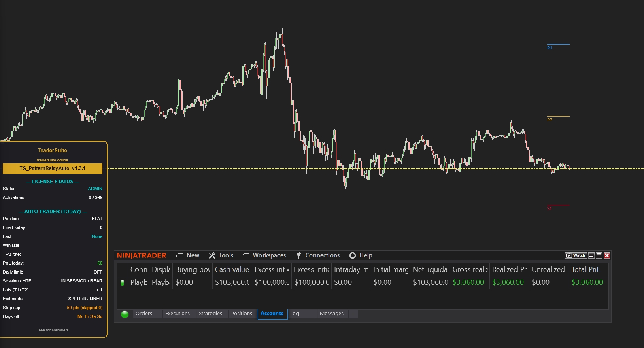Viewport: 644px width, 348px height.
Task: Click the $100,000 Excess int cell
Action: [272, 282]
